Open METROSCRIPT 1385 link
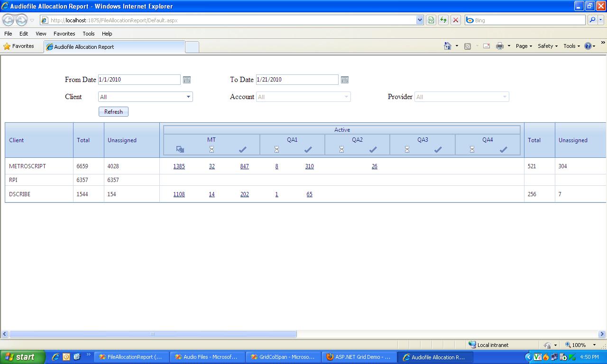The width and height of the screenshot is (607, 364). 179,166
